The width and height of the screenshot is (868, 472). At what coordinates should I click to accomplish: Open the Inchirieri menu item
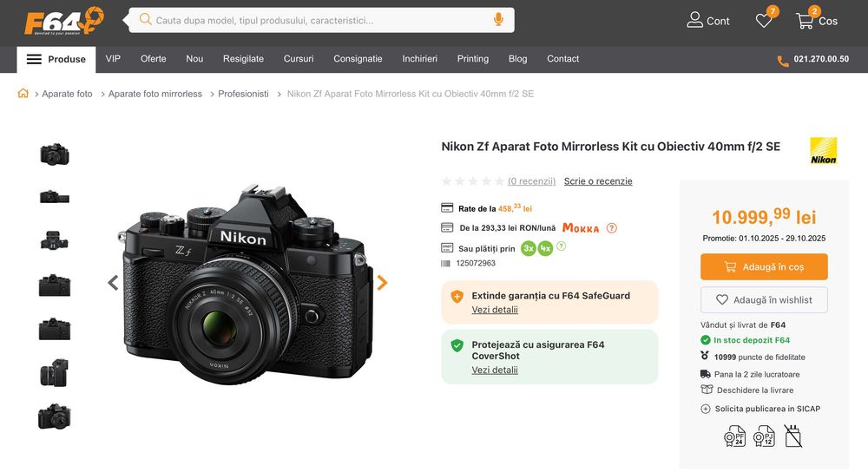click(419, 59)
